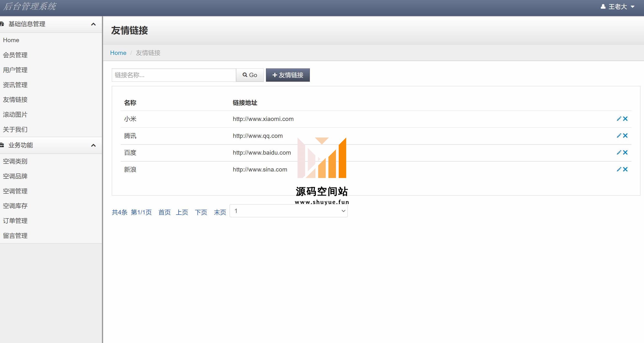Click the dashboard icon beside 基础信息管理

tap(2, 24)
